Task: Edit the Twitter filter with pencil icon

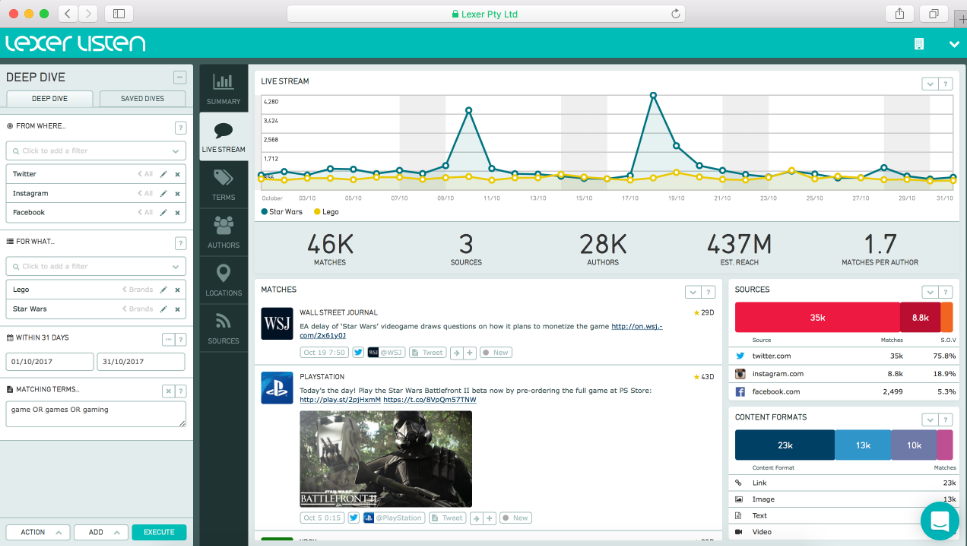Action: point(163,174)
